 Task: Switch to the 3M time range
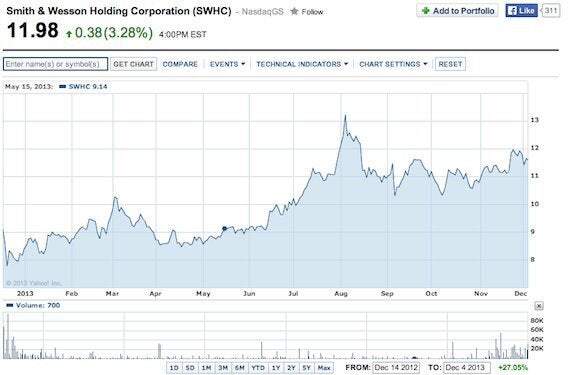pos(223,368)
